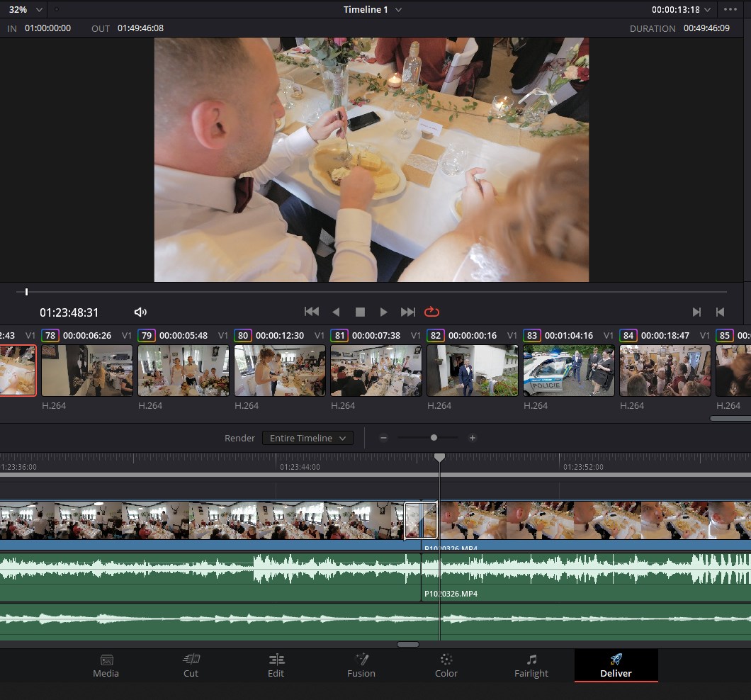The width and height of the screenshot is (751, 700).
Task: Open the Fusion page
Action: click(361, 665)
